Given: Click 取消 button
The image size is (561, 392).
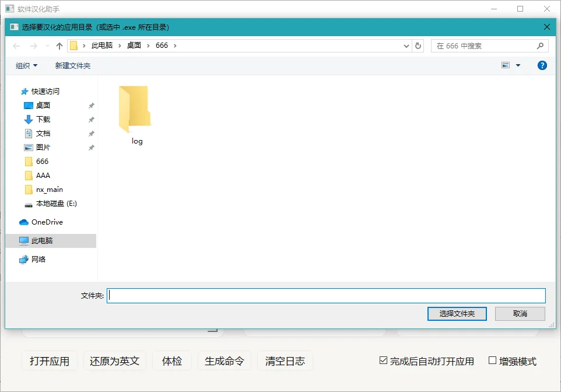Looking at the screenshot, I should coord(520,314).
